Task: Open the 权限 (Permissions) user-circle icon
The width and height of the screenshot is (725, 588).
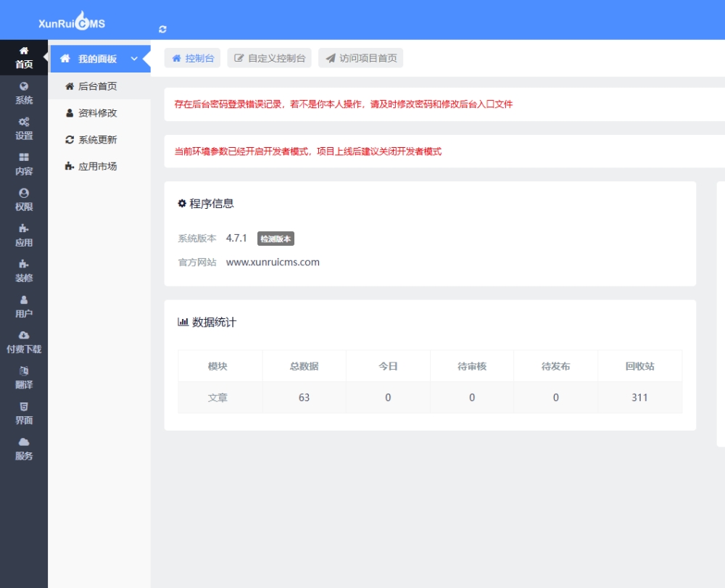Action: click(24, 193)
